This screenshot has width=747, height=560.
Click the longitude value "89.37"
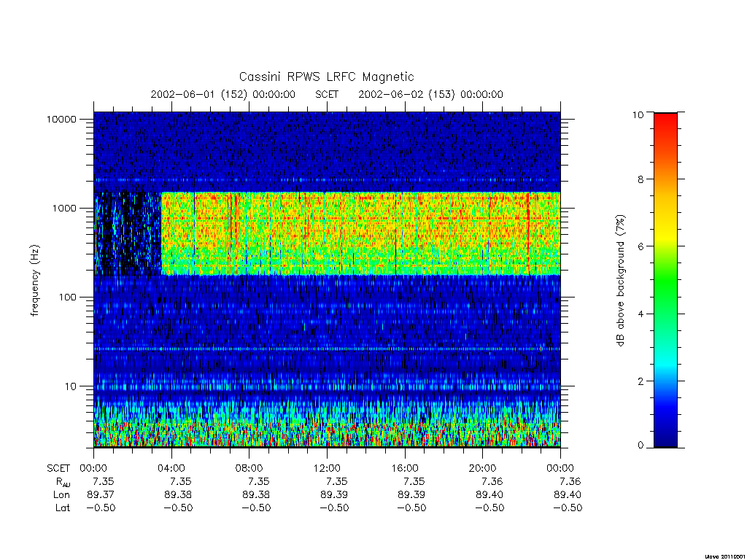pyautogui.click(x=101, y=495)
